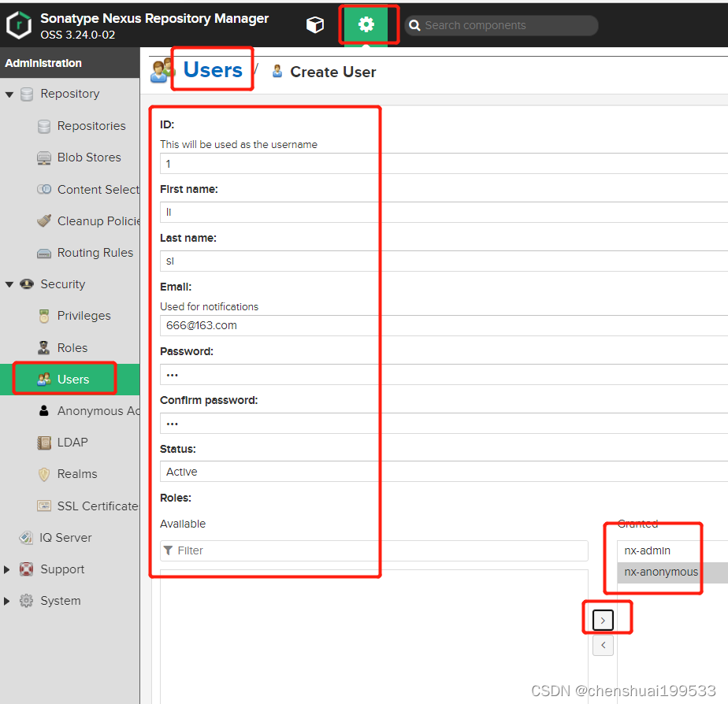This screenshot has width=728, height=704.
Task: Open the Administration gear icon
Action: 366,24
